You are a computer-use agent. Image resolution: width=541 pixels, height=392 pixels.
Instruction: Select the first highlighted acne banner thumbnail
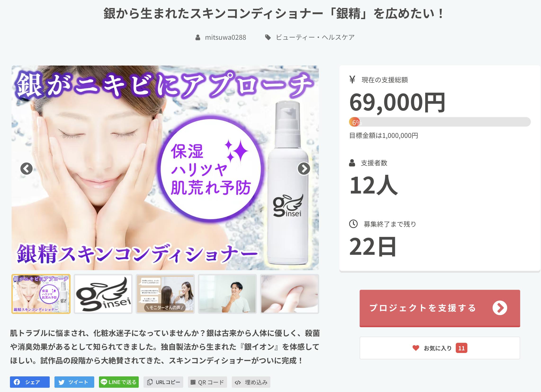pyautogui.click(x=41, y=294)
